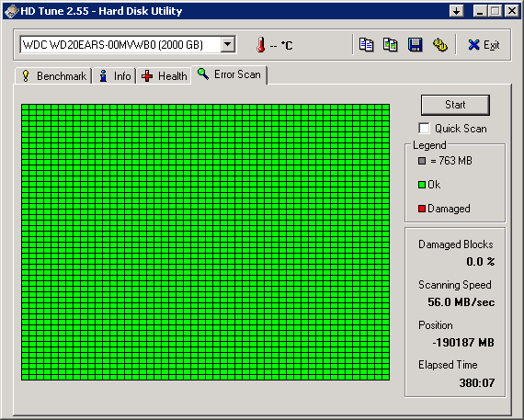Screen dimensions: 524x420
Task: Click the Scanning Speed label
Action: tap(454, 285)
